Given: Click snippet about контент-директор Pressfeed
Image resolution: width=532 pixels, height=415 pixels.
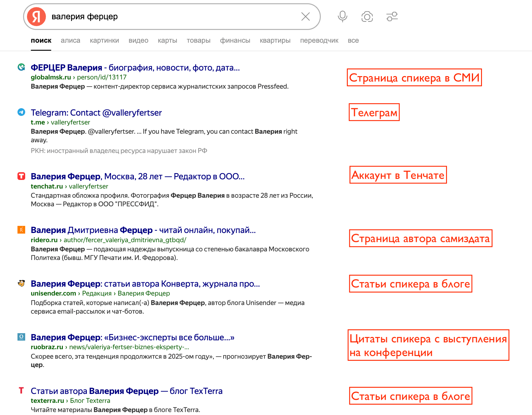Looking at the screenshot, I should point(160,86).
